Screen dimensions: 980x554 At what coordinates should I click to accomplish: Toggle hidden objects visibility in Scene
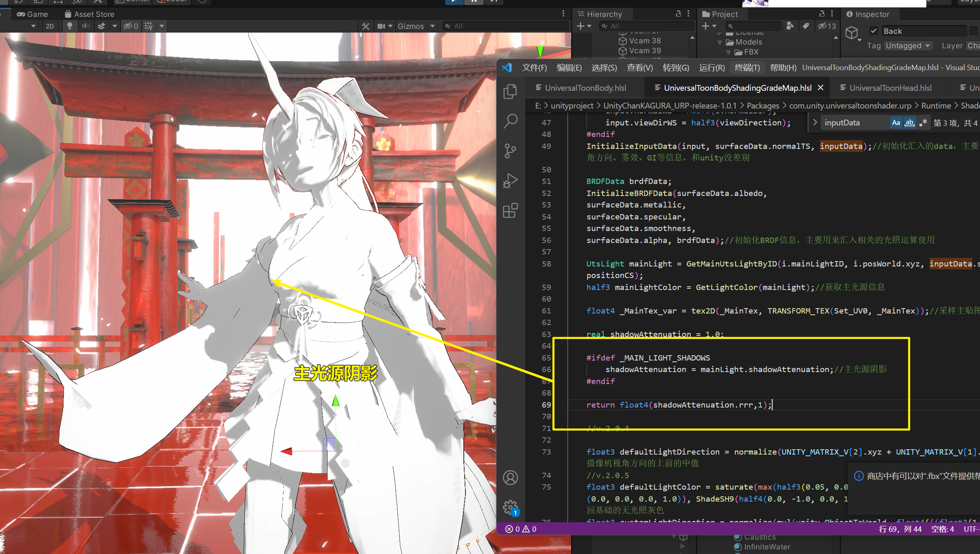point(131,26)
